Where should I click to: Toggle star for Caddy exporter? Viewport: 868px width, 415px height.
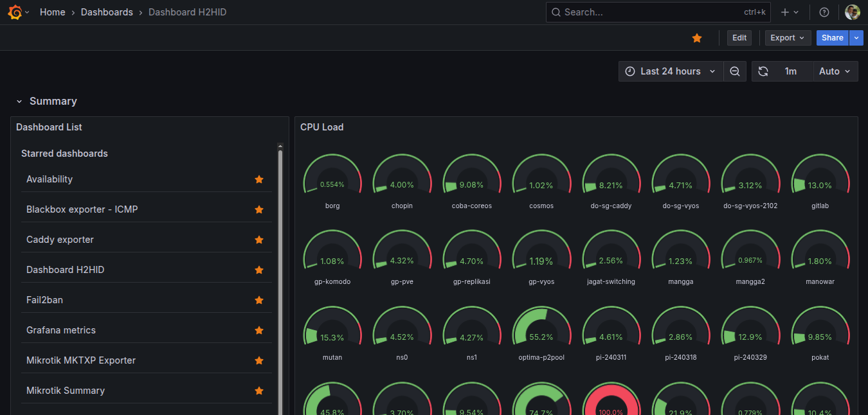[259, 240]
